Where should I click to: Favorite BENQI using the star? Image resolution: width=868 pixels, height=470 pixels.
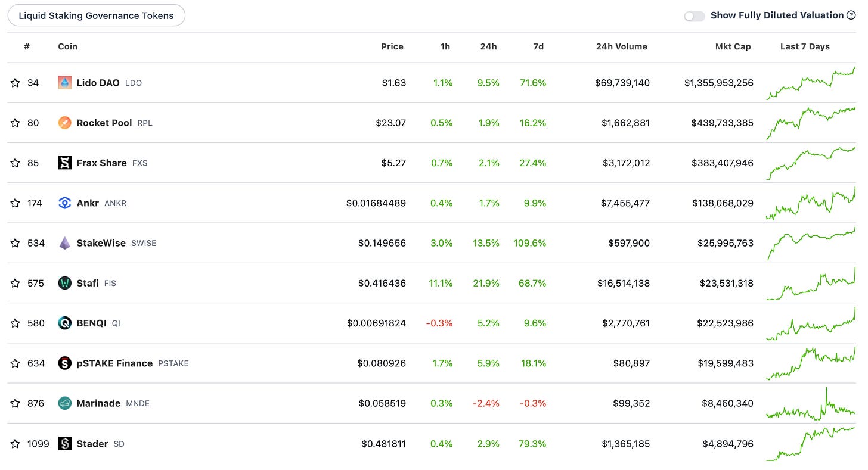point(15,323)
